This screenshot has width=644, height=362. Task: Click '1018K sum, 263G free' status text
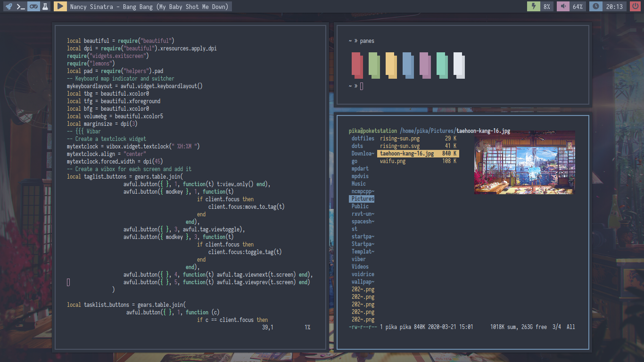tap(519, 327)
